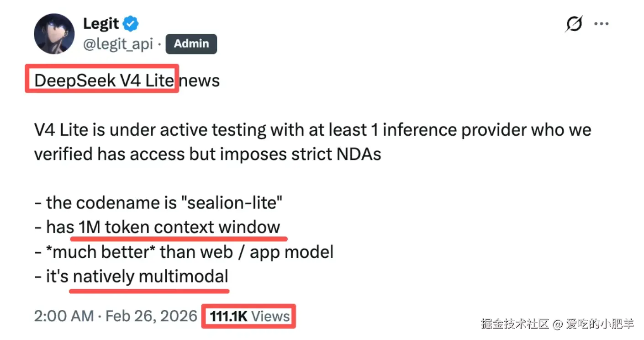Open the three-dot more options menu

[x=601, y=23]
